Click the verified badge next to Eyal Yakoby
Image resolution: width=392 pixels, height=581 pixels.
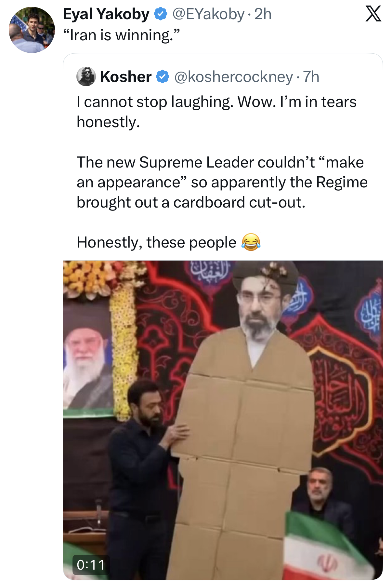(x=160, y=14)
